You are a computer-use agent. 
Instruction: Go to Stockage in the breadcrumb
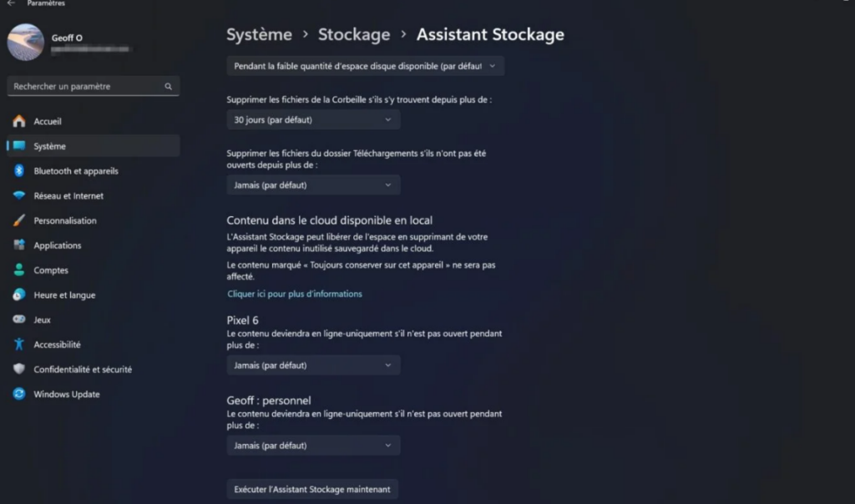pos(354,34)
